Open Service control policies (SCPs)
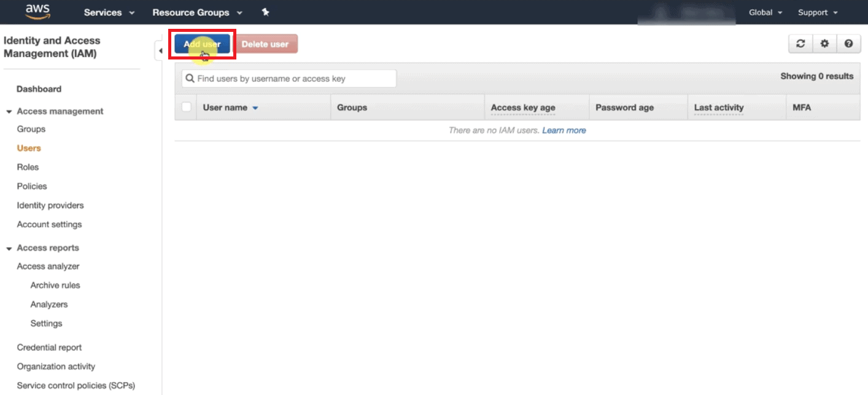Viewport: 868px width, 395px height. pos(76,386)
